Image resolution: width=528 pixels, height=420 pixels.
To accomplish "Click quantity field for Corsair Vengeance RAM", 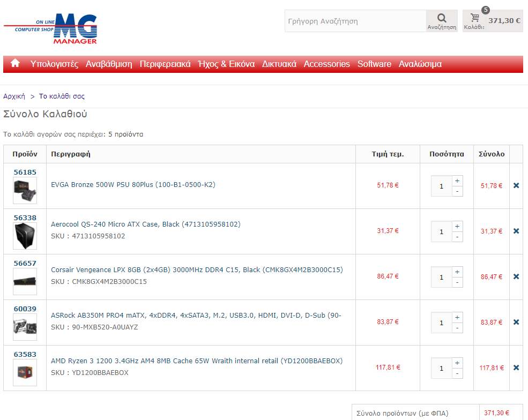I will click(442, 277).
